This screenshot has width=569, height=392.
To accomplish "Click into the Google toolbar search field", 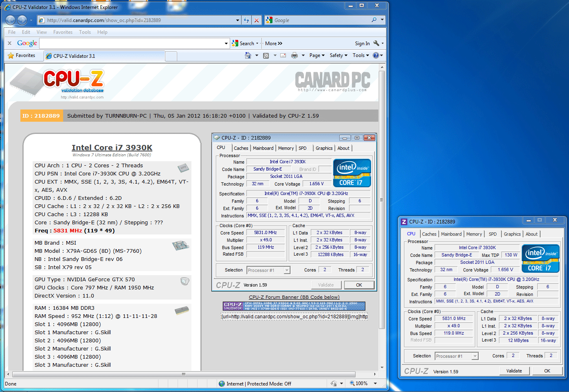I will point(132,43).
